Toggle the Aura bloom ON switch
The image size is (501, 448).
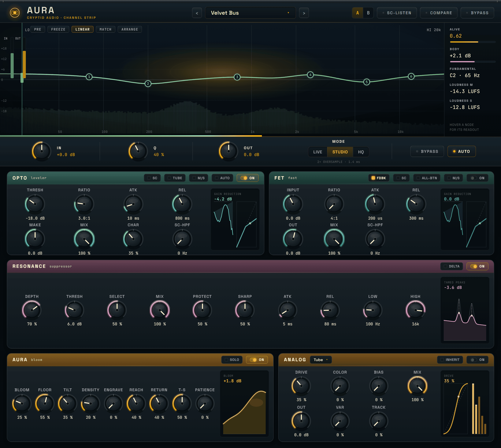click(257, 360)
